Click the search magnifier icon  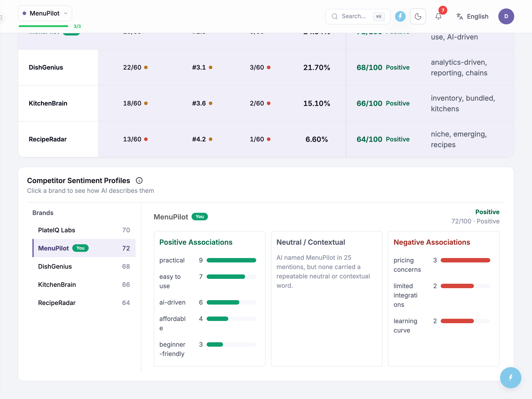334,16
